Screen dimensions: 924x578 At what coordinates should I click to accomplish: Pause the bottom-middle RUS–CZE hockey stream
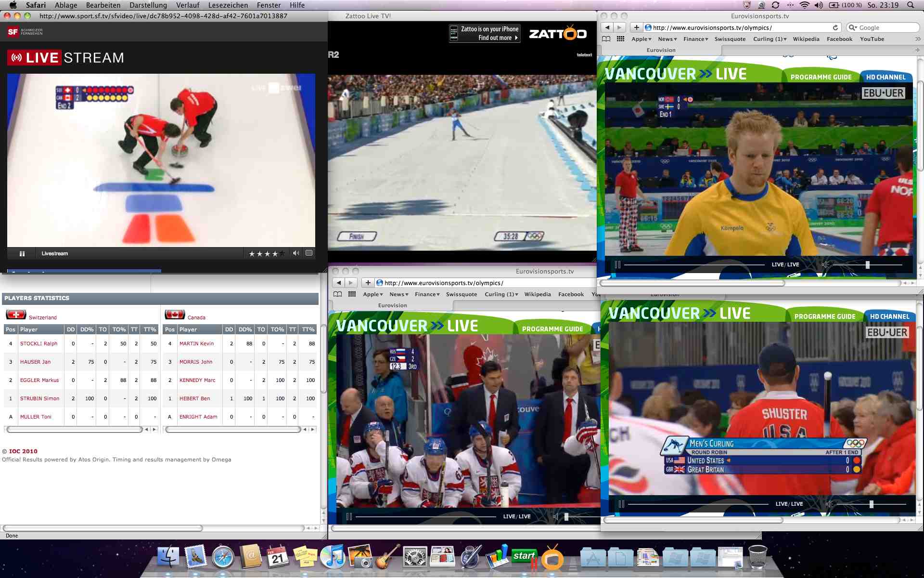[x=349, y=516]
